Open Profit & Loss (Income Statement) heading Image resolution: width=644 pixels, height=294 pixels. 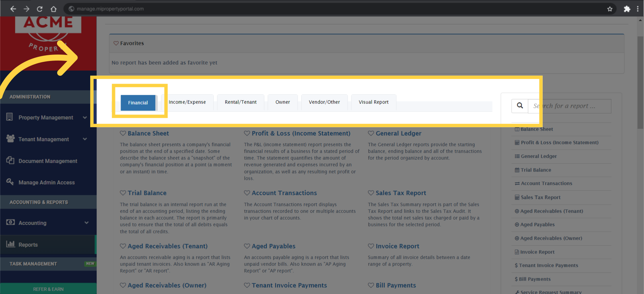301,133
